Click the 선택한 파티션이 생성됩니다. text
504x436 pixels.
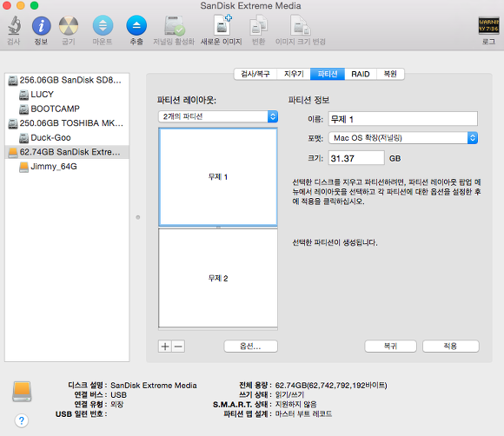[x=335, y=242]
